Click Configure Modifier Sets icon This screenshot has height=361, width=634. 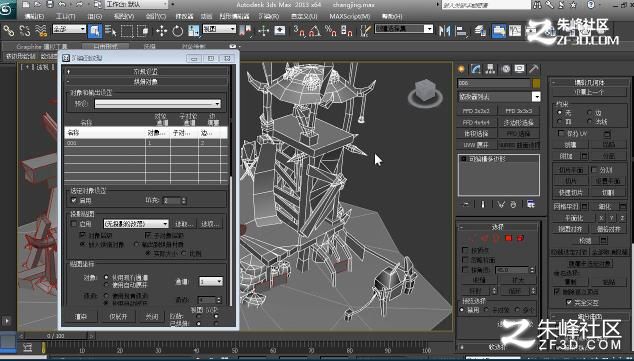531,205
